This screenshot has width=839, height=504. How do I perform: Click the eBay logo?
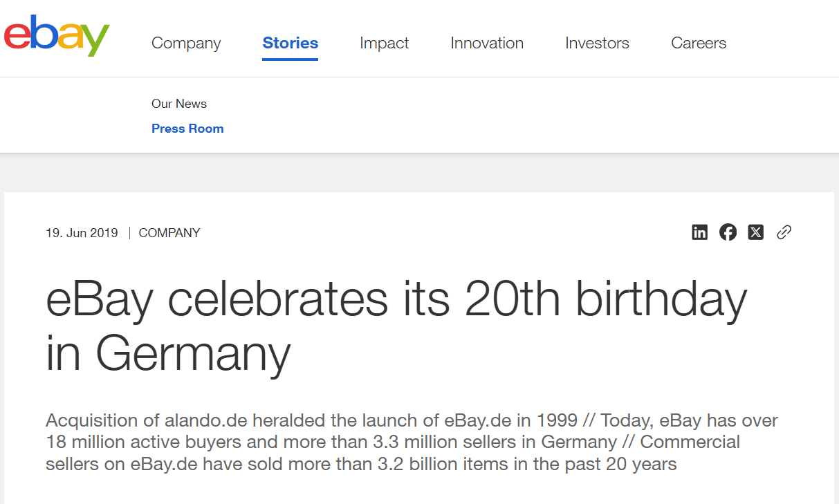(x=57, y=36)
